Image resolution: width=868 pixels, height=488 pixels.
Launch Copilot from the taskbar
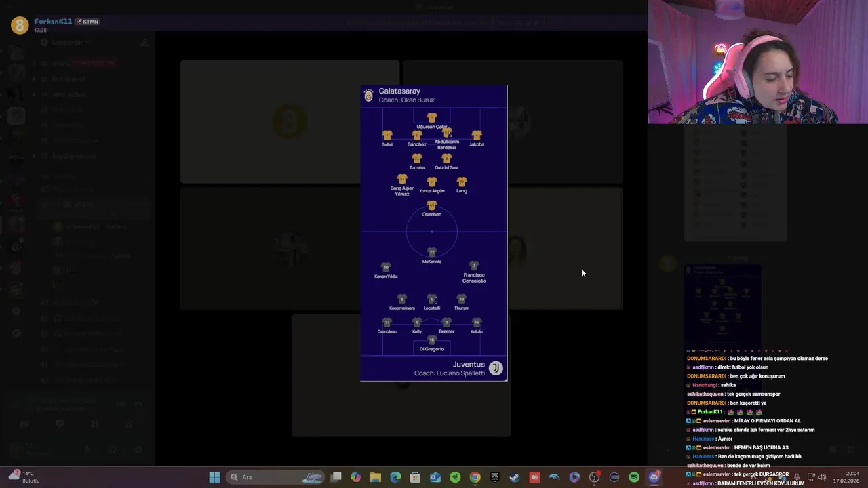pyautogui.click(x=355, y=477)
